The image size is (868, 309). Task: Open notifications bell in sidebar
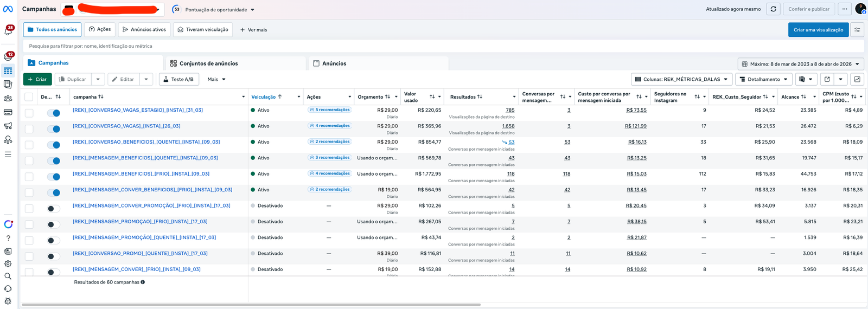(8, 32)
